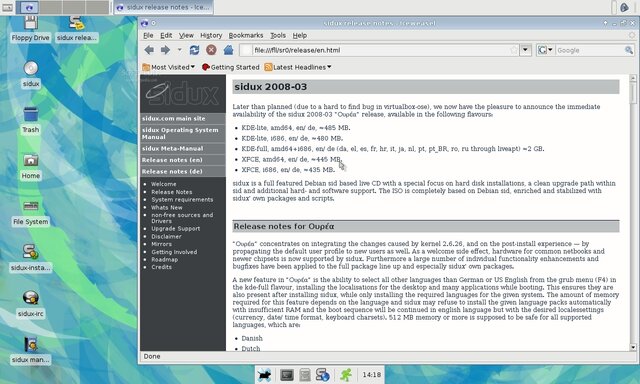Click in the Google search box
The width and height of the screenshot is (640, 384).
coord(589,50)
